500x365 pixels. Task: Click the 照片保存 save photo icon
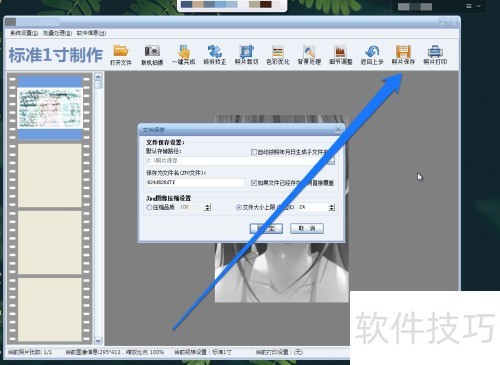pyautogui.click(x=403, y=55)
